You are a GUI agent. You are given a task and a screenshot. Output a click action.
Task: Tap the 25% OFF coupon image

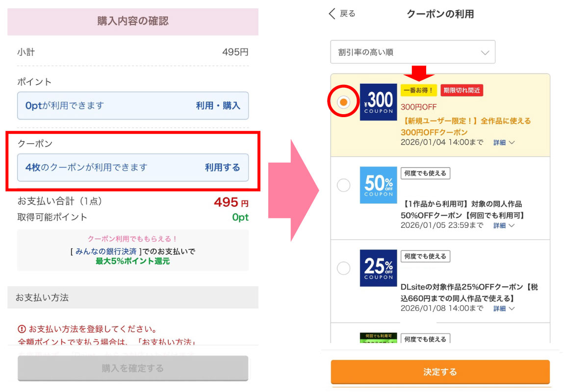(378, 268)
